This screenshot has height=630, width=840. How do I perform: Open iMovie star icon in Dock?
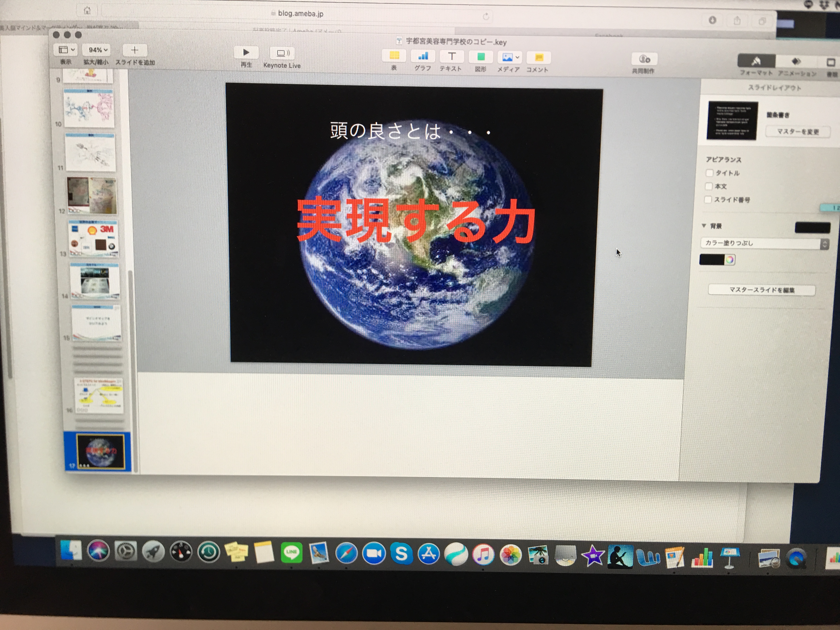[593, 556]
